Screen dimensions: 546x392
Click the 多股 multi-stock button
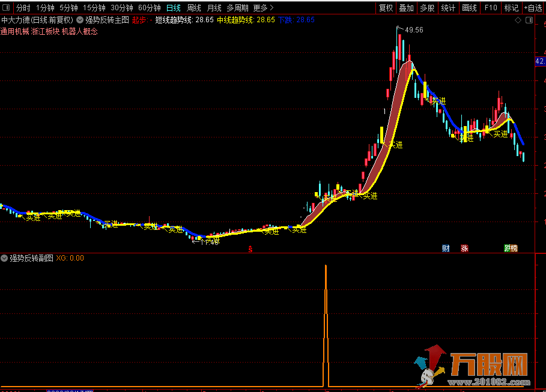427,8
